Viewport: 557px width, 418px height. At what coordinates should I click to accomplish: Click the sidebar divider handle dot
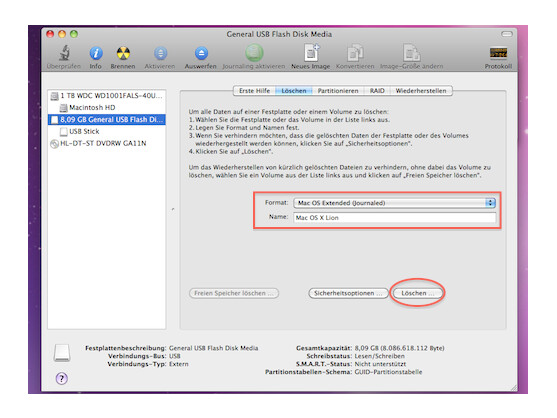click(x=173, y=209)
